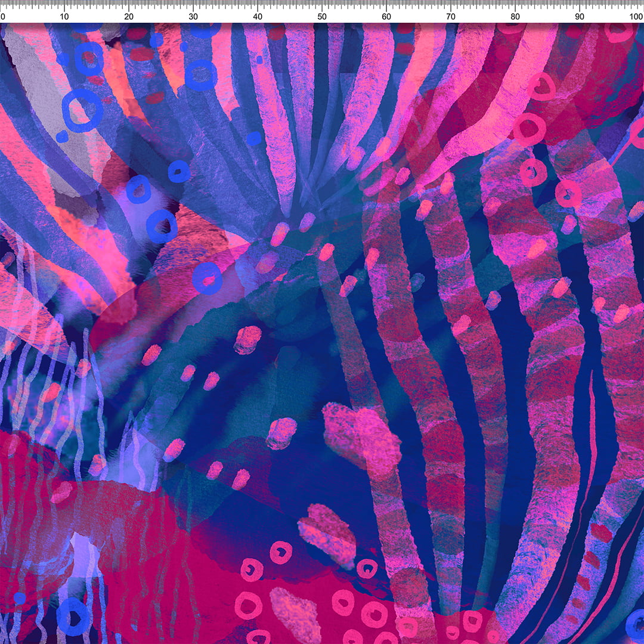Click the 70 mark on the ruler

tap(451, 16)
